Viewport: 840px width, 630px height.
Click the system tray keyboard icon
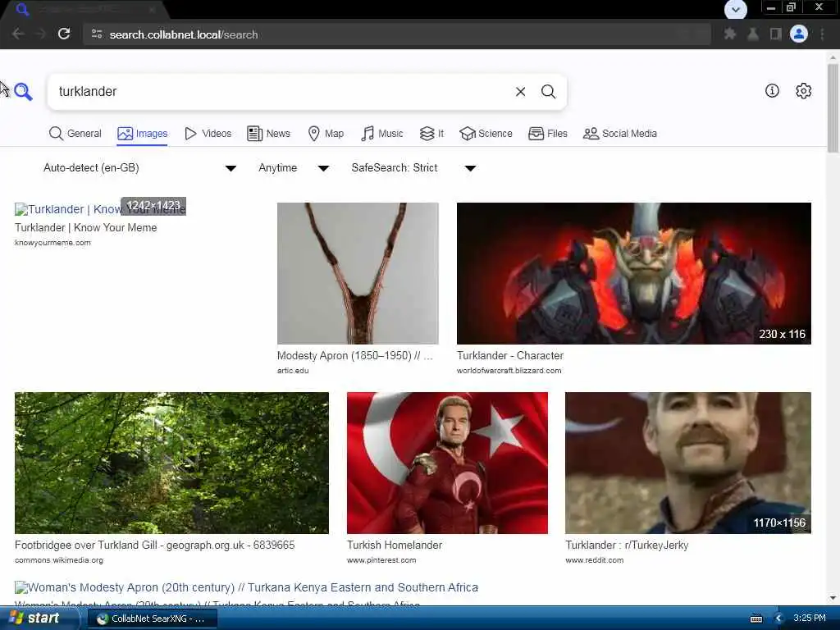point(756,619)
